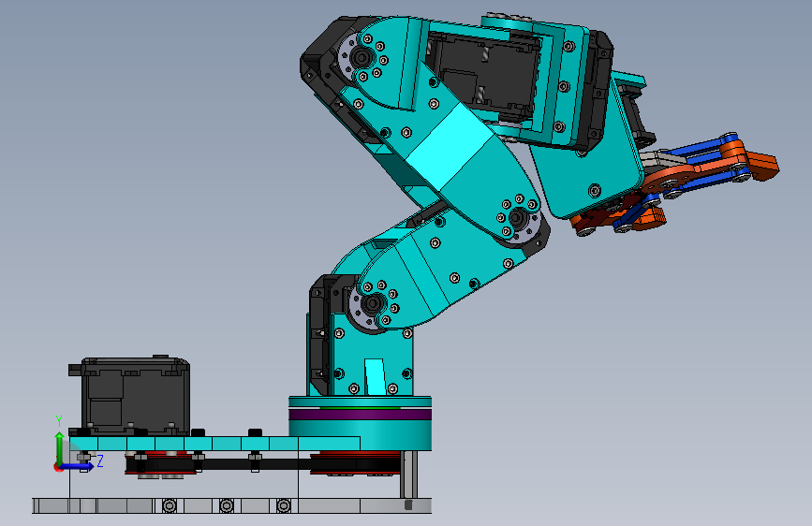Select the orange gripper fingertip at far right
This screenshot has height=526, width=812.
(x=762, y=166)
